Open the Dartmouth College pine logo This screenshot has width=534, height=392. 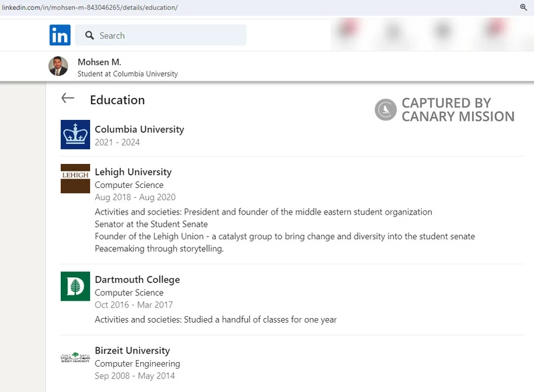tap(75, 286)
